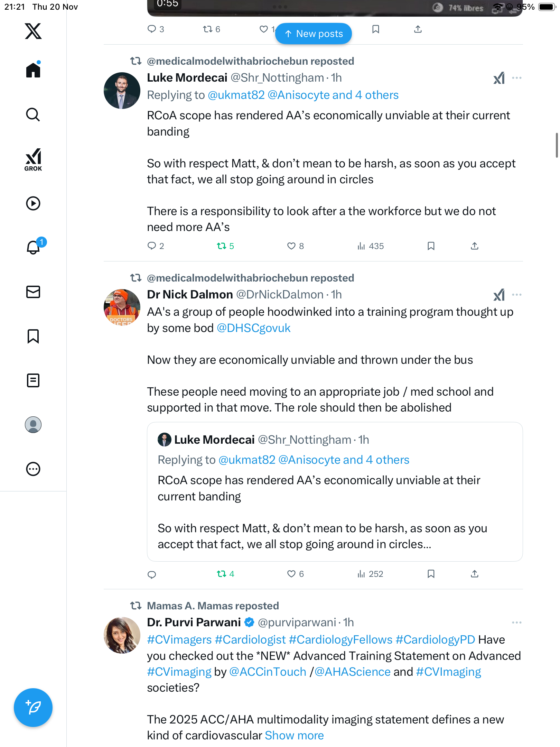Open the @DHSCgovuk mention link

pos(253,328)
